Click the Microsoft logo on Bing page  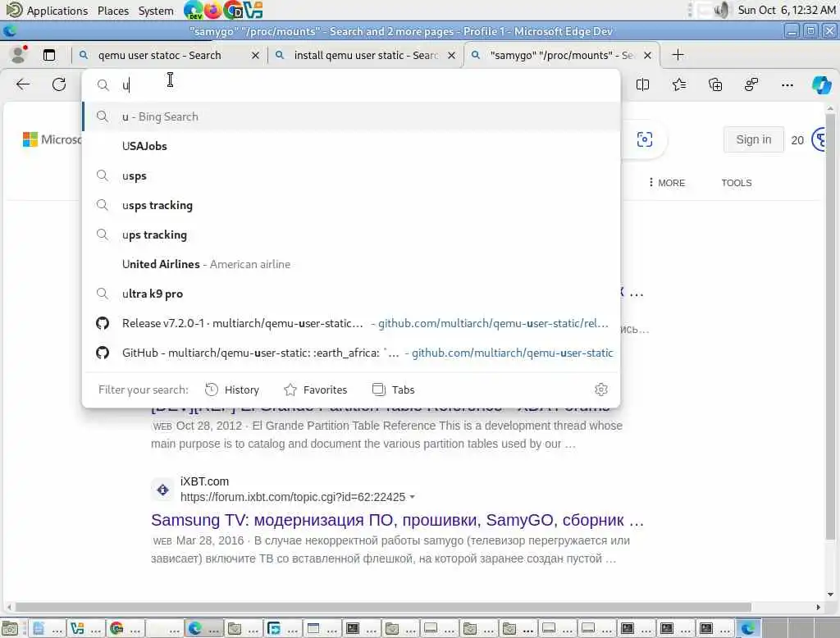coord(30,139)
